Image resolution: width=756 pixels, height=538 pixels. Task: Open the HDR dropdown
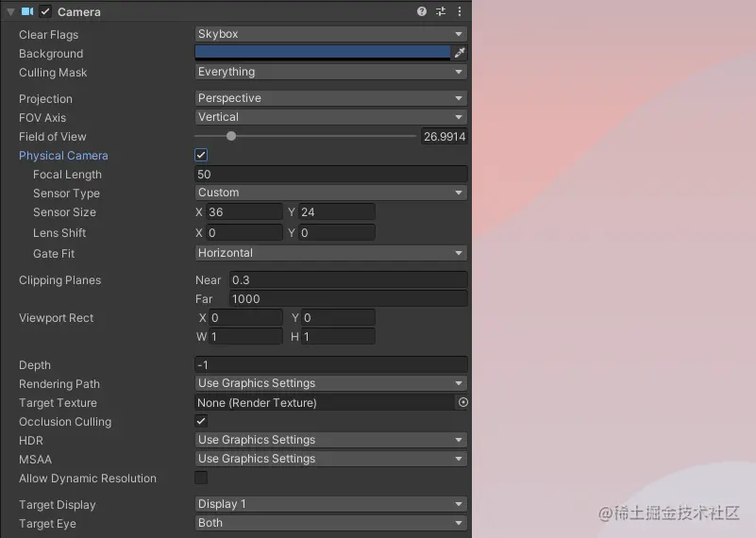(330, 440)
